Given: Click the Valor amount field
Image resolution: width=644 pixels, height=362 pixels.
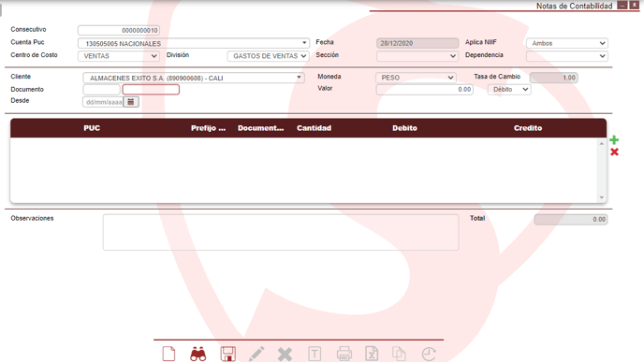Looking at the screenshot, I should coord(425,90).
